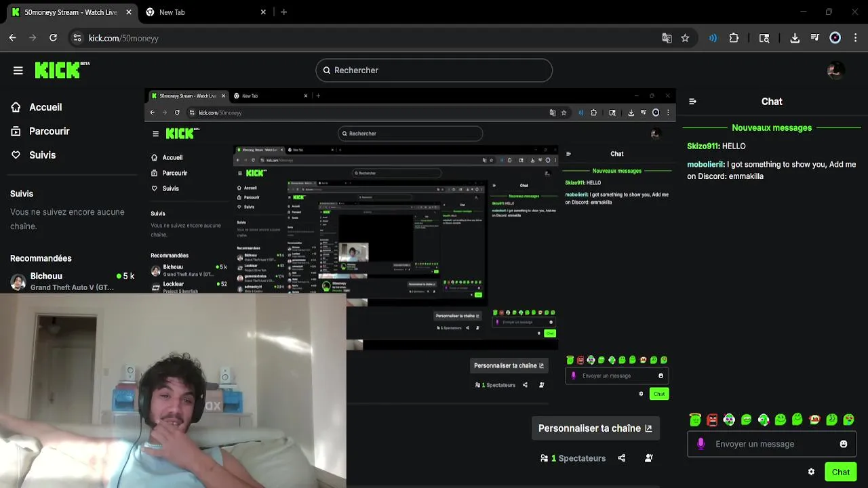Open the emoji picker smiley in message box
Viewport: 868px width, 488px height.
[x=844, y=444]
